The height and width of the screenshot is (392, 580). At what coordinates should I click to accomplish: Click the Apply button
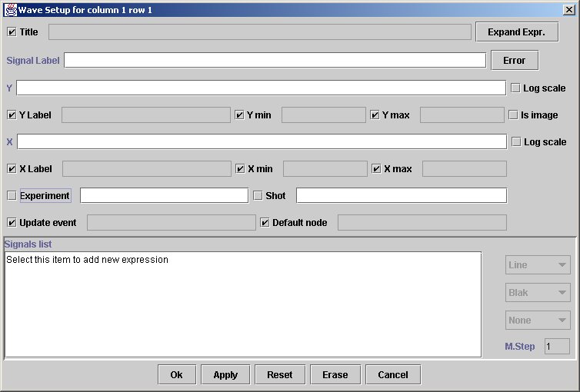click(x=225, y=374)
